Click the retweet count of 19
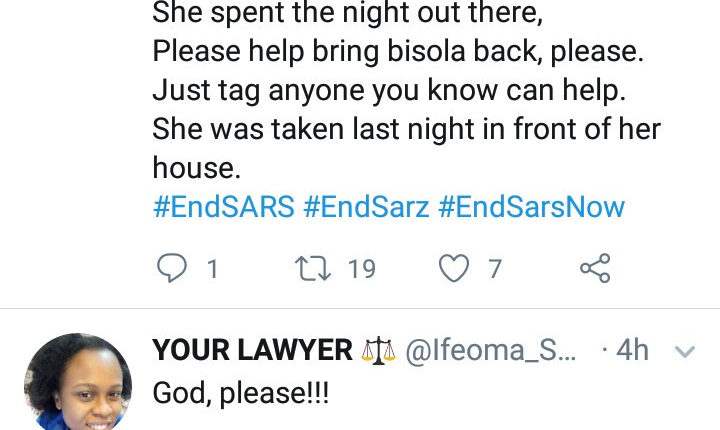720x430 pixels. (x=361, y=268)
